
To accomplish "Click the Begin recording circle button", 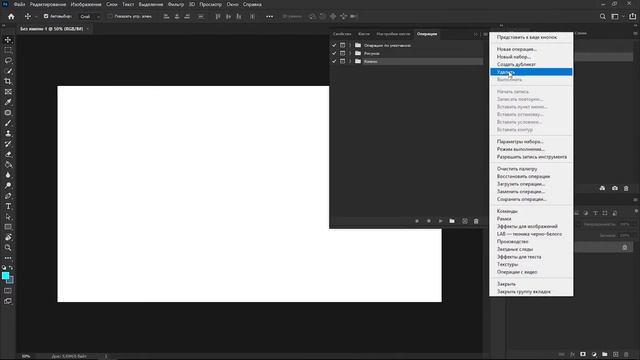I will tap(429, 221).
